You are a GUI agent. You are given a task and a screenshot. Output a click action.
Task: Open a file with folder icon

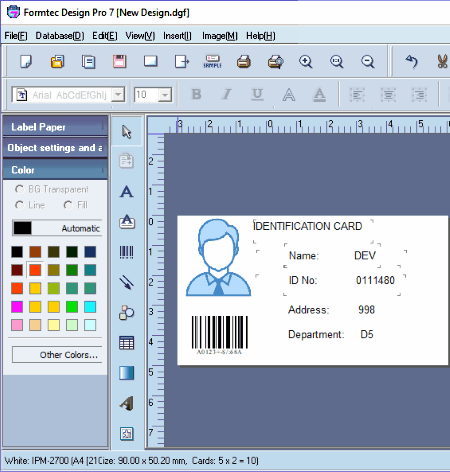point(57,62)
